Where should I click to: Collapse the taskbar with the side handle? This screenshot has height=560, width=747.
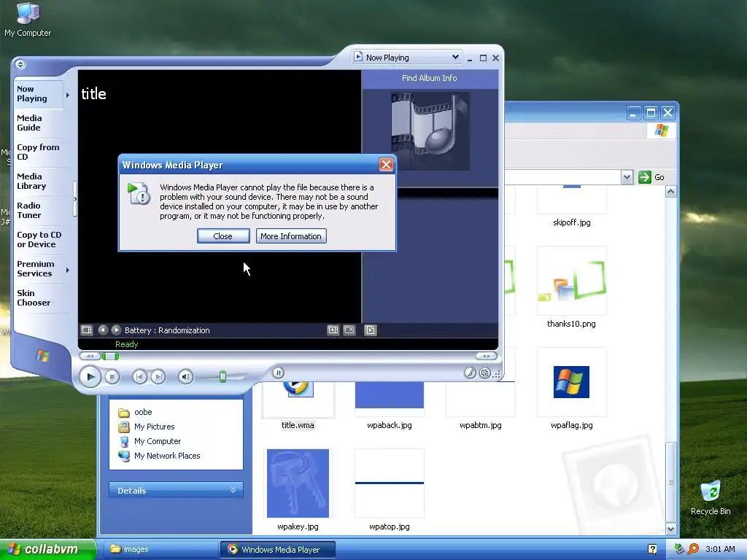(75, 199)
